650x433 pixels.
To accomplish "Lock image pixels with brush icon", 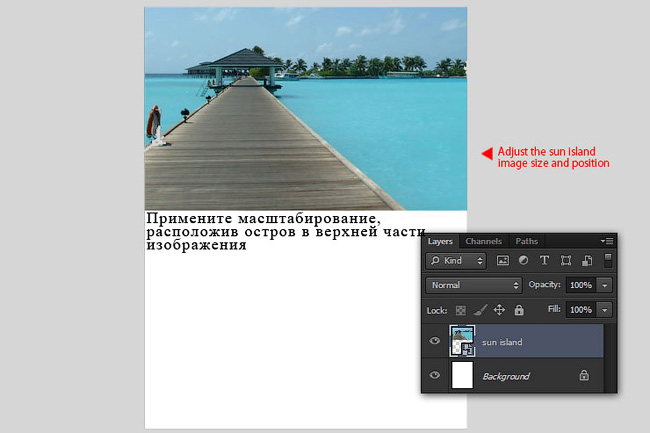I will (480, 310).
